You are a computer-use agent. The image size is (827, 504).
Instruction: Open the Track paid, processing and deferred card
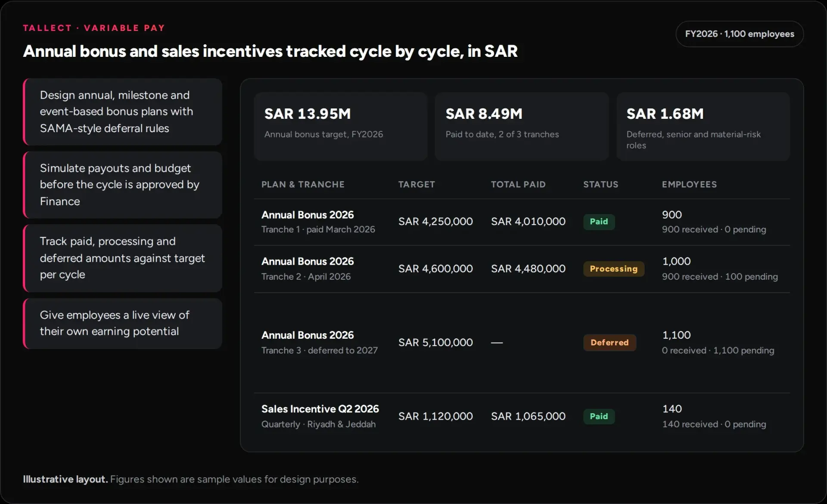pos(123,258)
